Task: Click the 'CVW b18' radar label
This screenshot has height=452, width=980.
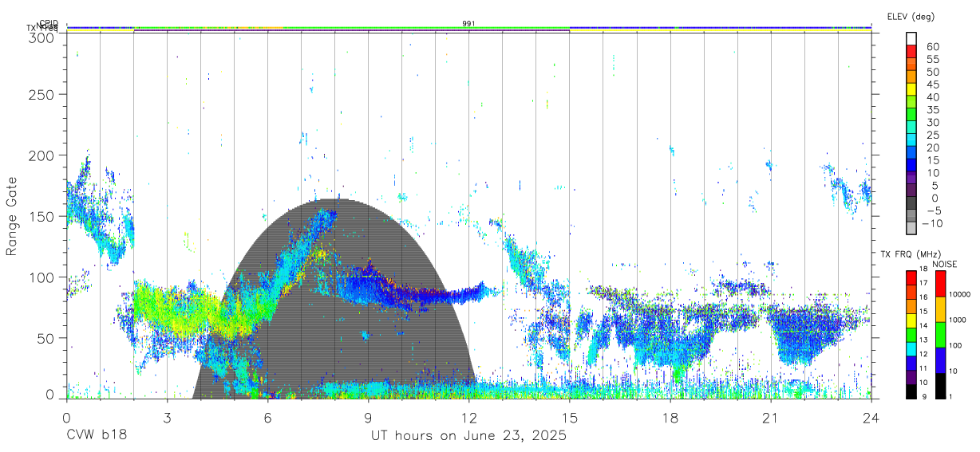Action: [97, 436]
